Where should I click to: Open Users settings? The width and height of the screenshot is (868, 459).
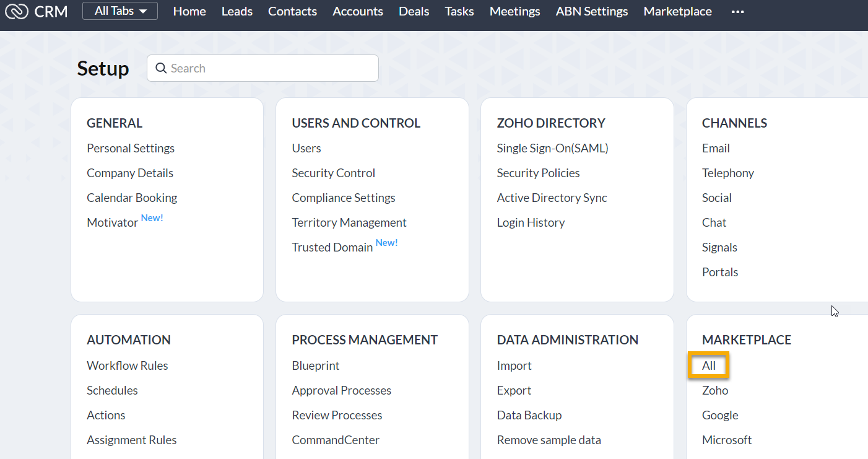click(306, 148)
